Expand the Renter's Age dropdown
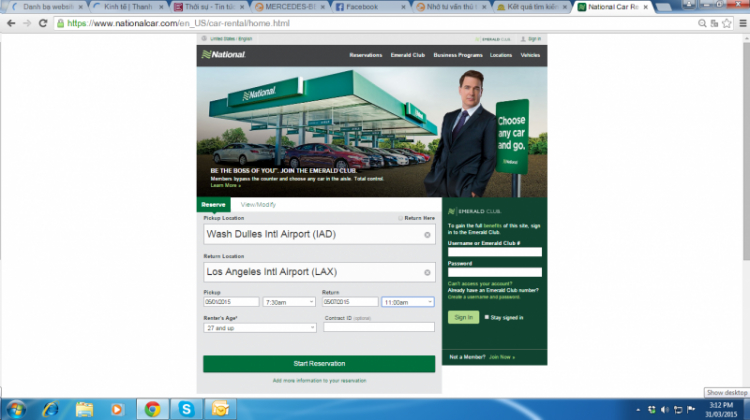 pos(260,328)
